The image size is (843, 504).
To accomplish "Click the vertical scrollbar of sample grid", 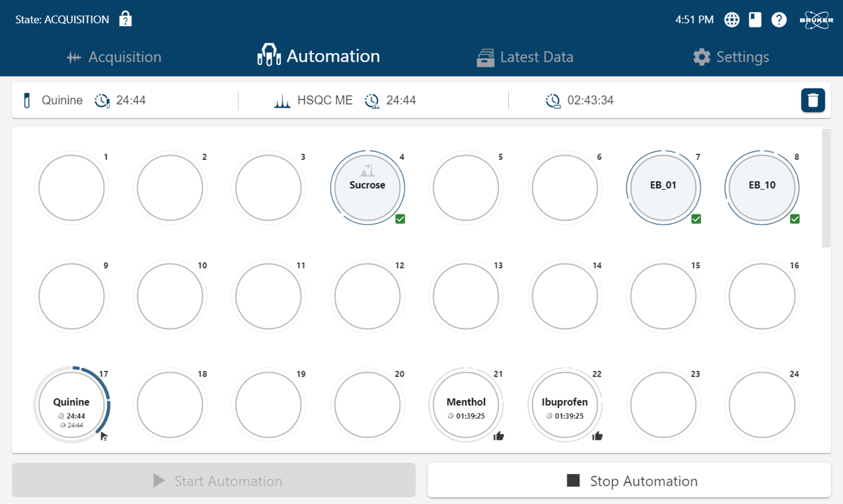I will (825, 188).
